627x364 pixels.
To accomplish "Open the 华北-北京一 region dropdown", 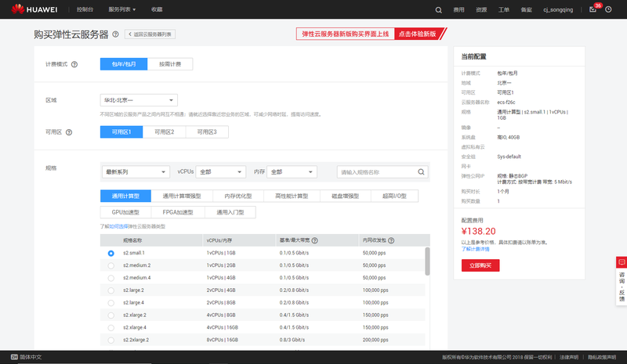I will click(x=139, y=100).
